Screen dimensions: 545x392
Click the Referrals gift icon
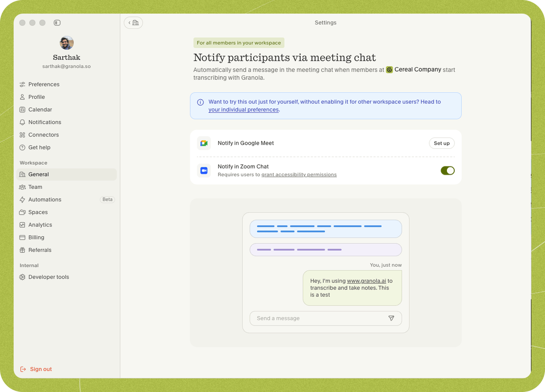tap(22, 250)
